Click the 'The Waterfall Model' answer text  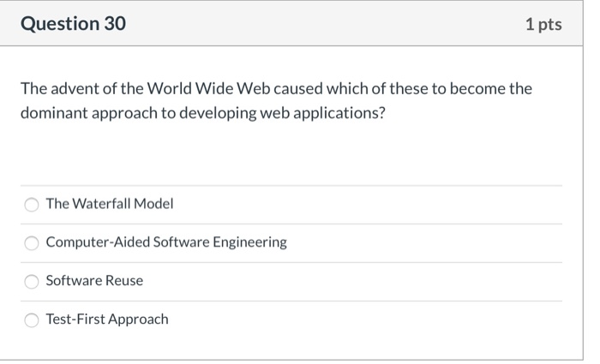coord(110,204)
